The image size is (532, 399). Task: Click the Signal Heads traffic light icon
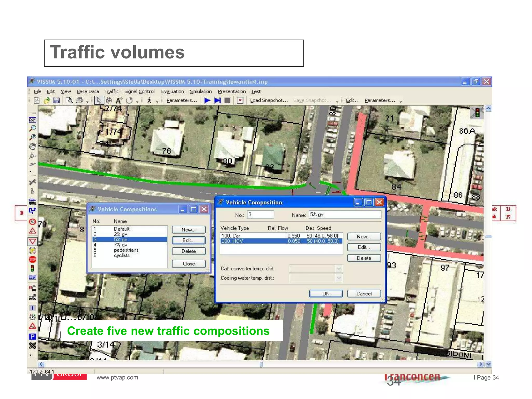click(x=32, y=268)
